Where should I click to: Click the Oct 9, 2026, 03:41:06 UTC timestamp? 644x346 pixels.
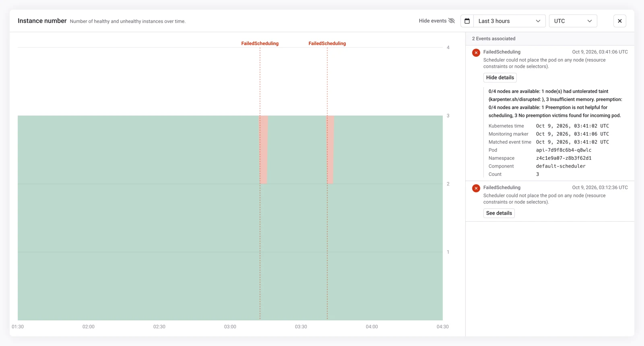point(600,52)
